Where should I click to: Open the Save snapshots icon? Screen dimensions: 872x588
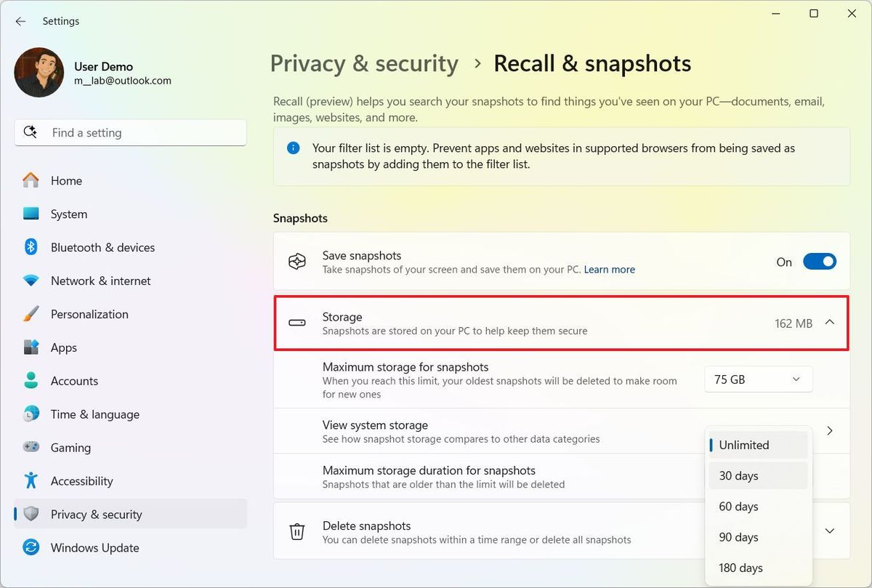point(296,261)
